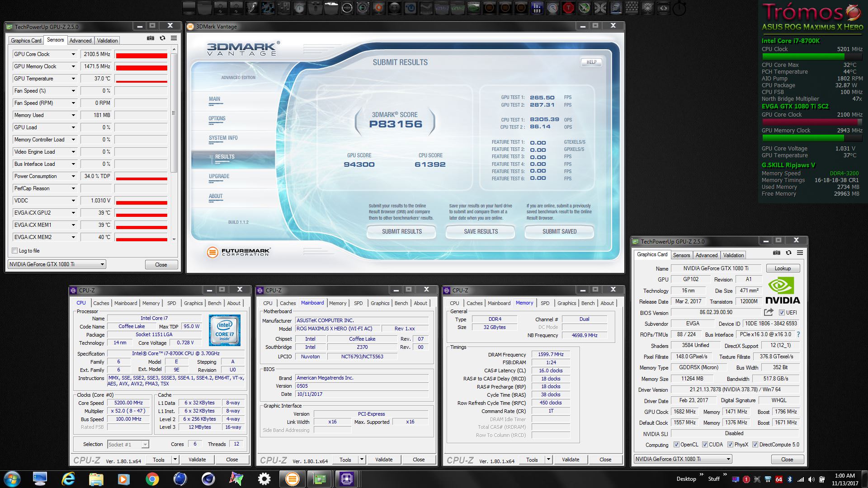The image size is (868, 488).
Task: Toggle the OpenCL computing checkbox
Action: click(676, 445)
